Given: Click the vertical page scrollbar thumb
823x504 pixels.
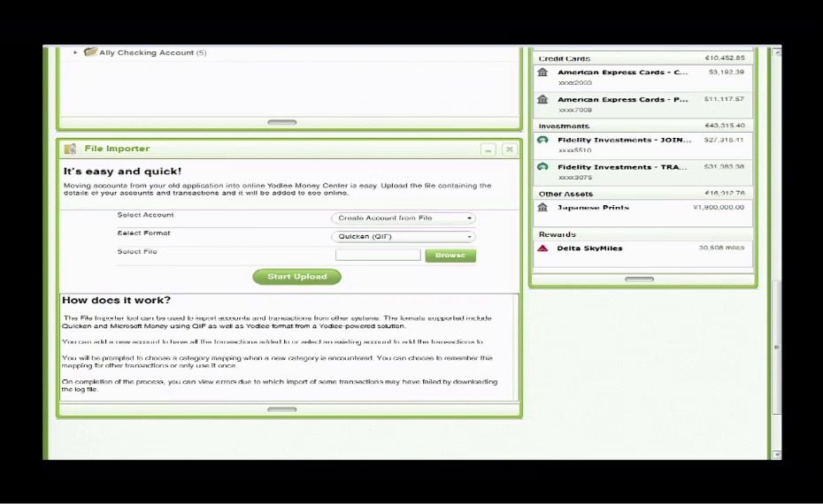Looking at the screenshot, I should pos(777,347).
